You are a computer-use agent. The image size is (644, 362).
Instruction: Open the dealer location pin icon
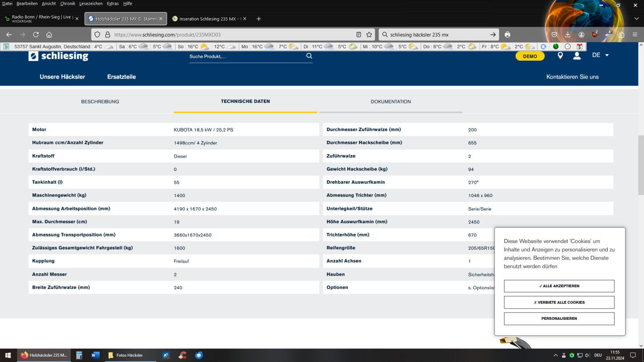coord(560,56)
